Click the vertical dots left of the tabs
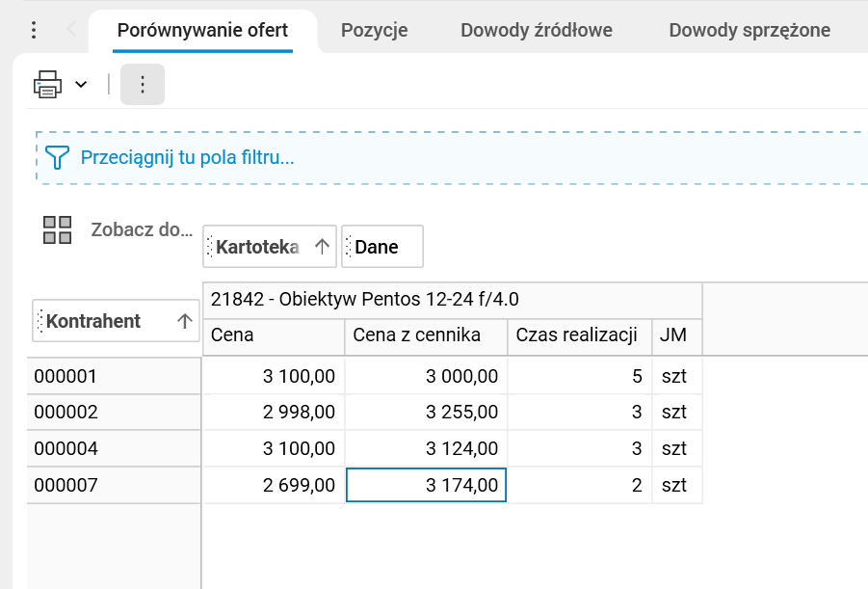 pos(34,30)
